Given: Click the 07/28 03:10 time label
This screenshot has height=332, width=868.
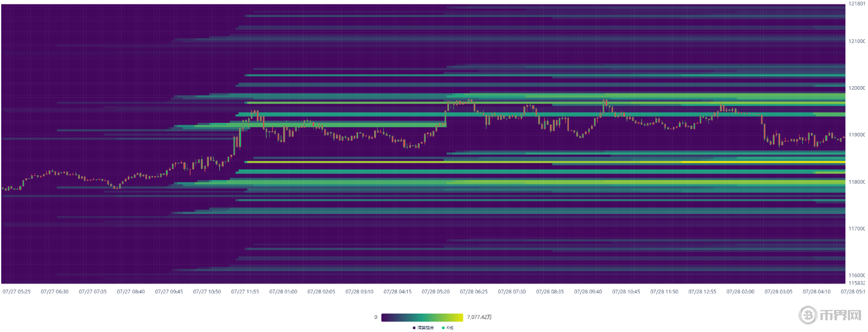Looking at the screenshot, I should click(x=359, y=292).
